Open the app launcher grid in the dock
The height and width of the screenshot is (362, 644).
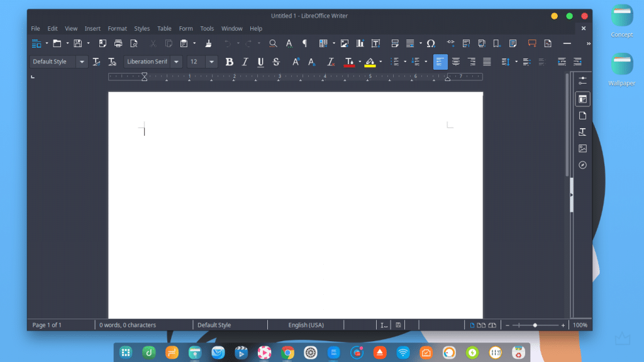[x=126, y=353]
